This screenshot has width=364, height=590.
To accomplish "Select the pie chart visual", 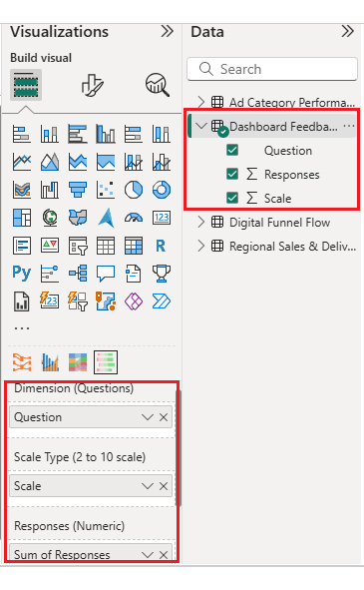I will (134, 190).
